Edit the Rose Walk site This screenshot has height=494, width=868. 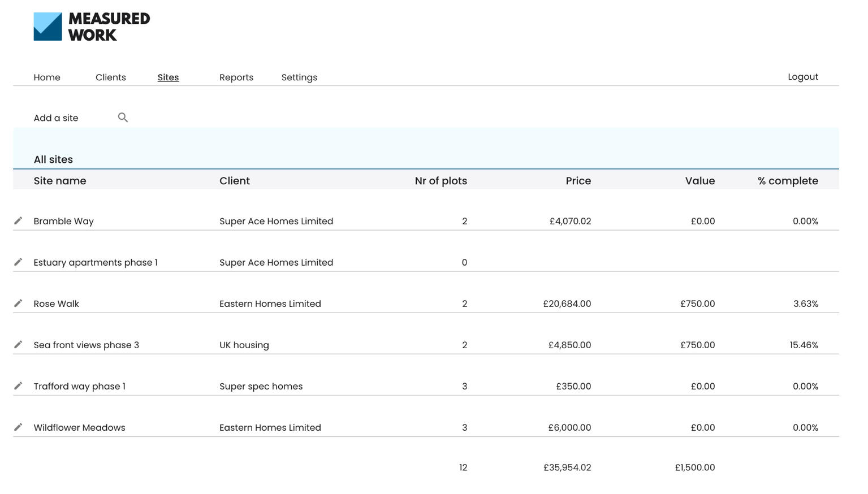click(x=18, y=303)
